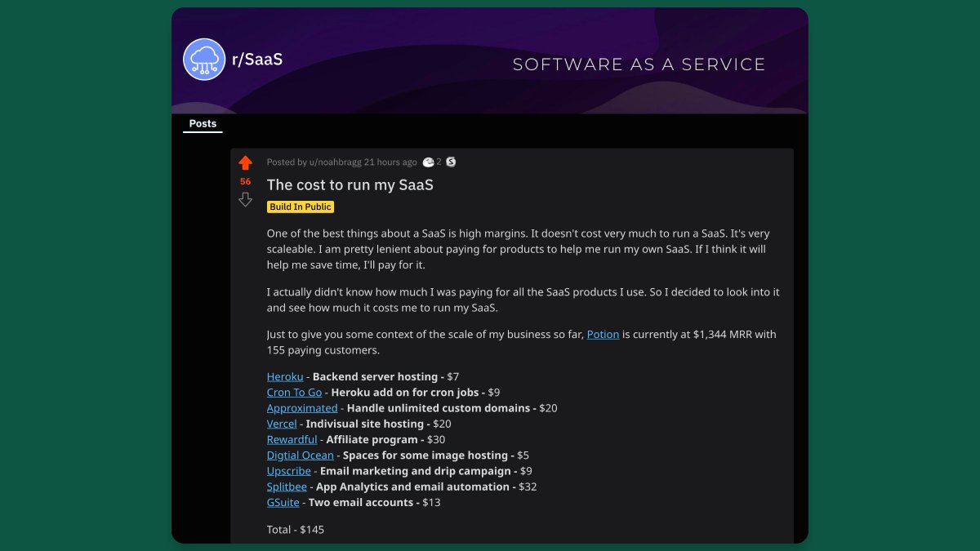
Task: Click the first award icon beside 21 hours ago
Action: [428, 162]
